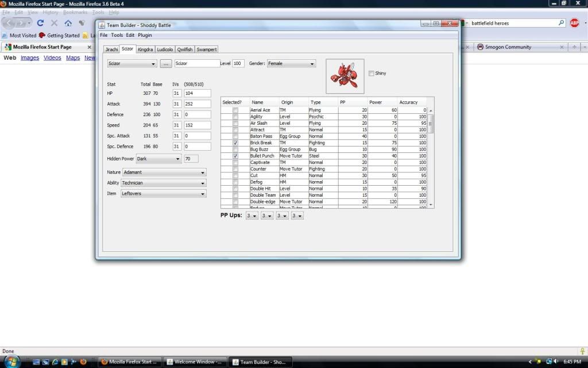Click the search magnifier icon
The image size is (588, 368).
pos(562,23)
